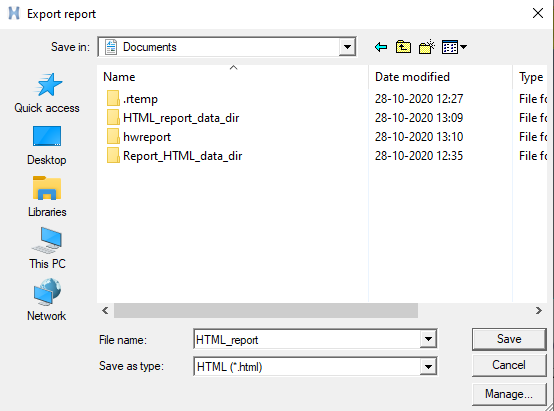Select the hwreport folder icon
Viewport: 554px width, 411px height.
point(113,136)
